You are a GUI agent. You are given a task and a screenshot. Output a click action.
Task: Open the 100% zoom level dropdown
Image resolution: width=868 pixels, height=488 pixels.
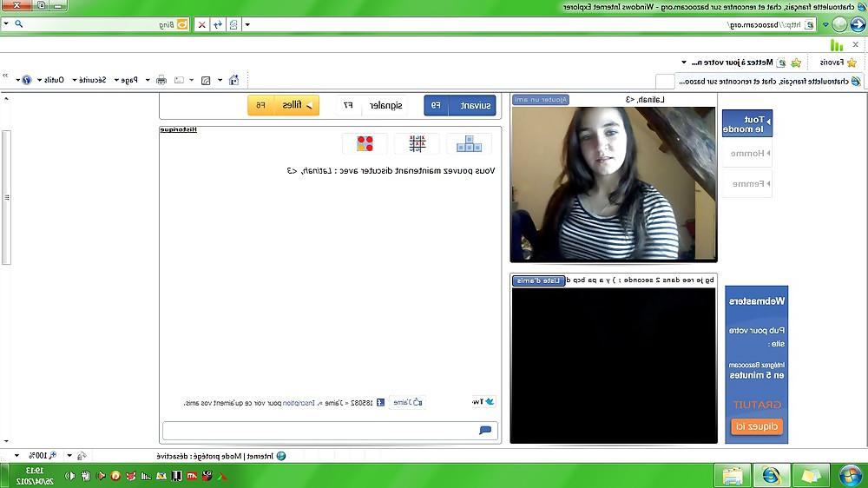16,456
